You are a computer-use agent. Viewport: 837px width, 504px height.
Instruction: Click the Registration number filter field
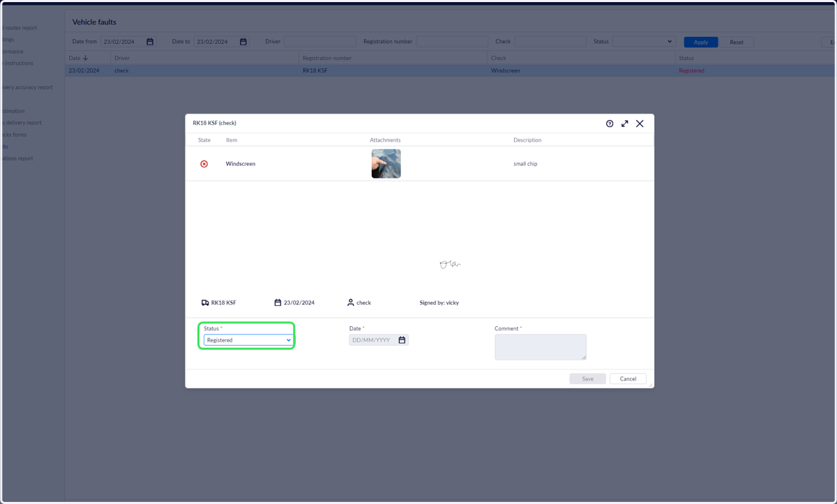pyautogui.click(x=452, y=42)
